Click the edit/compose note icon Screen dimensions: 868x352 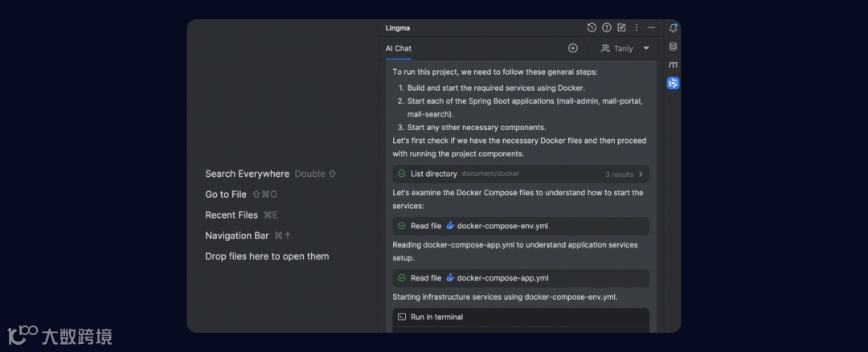pos(621,27)
